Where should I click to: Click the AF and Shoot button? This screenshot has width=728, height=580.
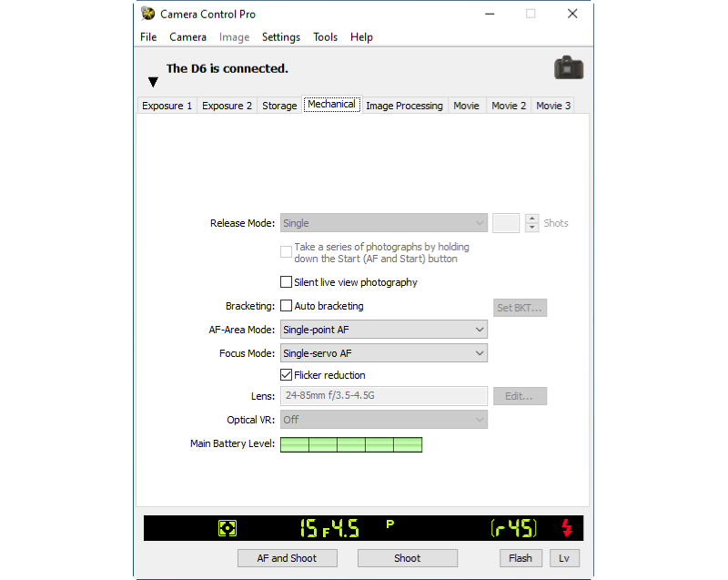pyautogui.click(x=288, y=558)
